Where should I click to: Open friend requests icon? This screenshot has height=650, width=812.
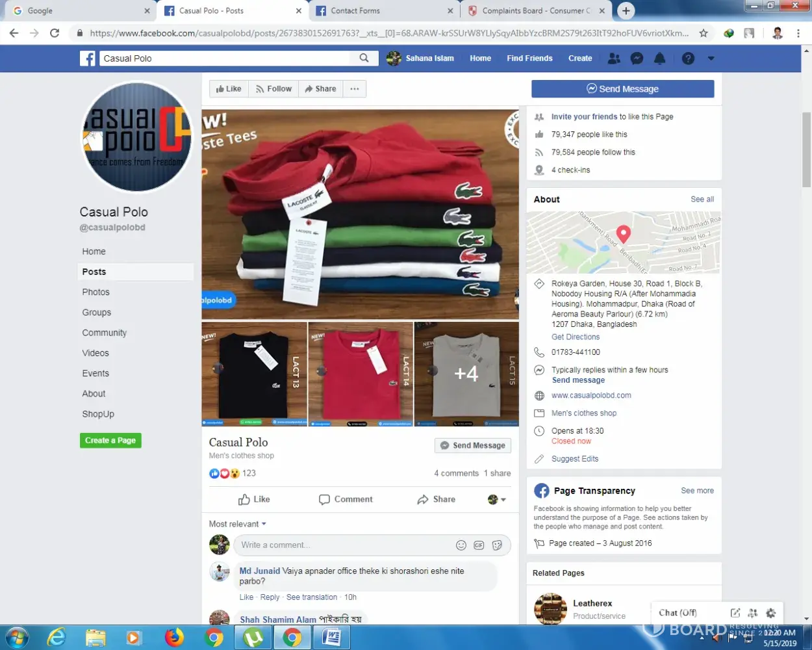coord(614,58)
